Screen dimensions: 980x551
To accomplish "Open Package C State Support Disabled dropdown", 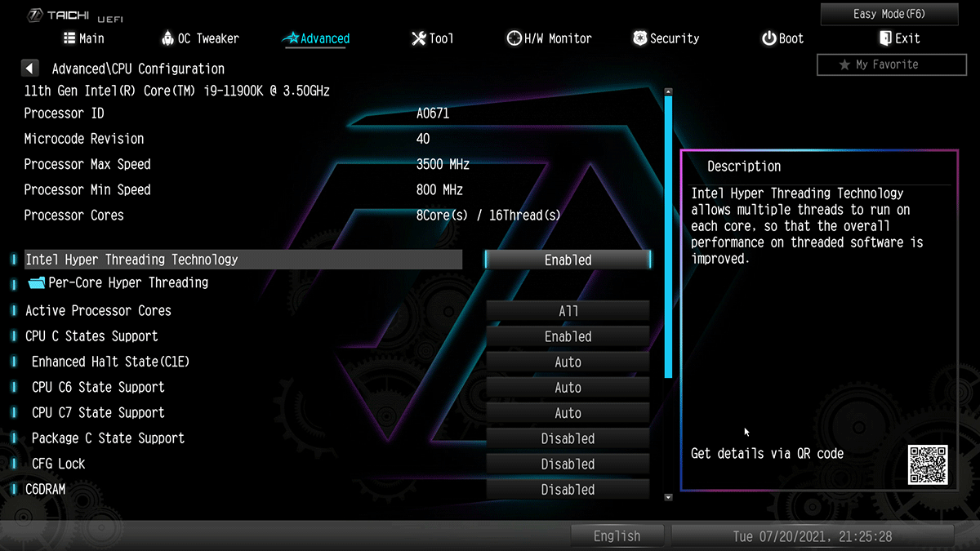I will [x=568, y=438].
